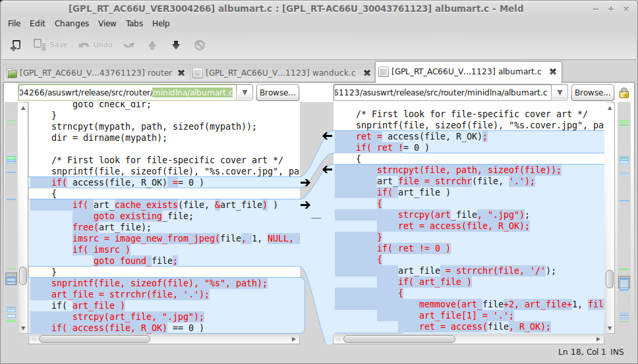The height and width of the screenshot is (364, 638).
Task: Click the right pane vertical scrollbar thumb
Action: (610, 279)
